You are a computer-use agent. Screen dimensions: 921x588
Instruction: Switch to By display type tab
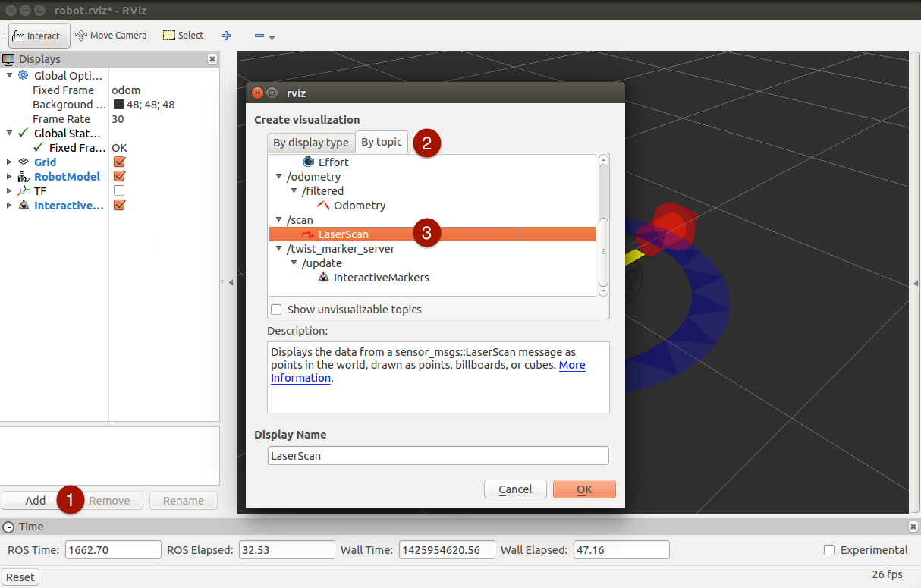[x=311, y=143]
